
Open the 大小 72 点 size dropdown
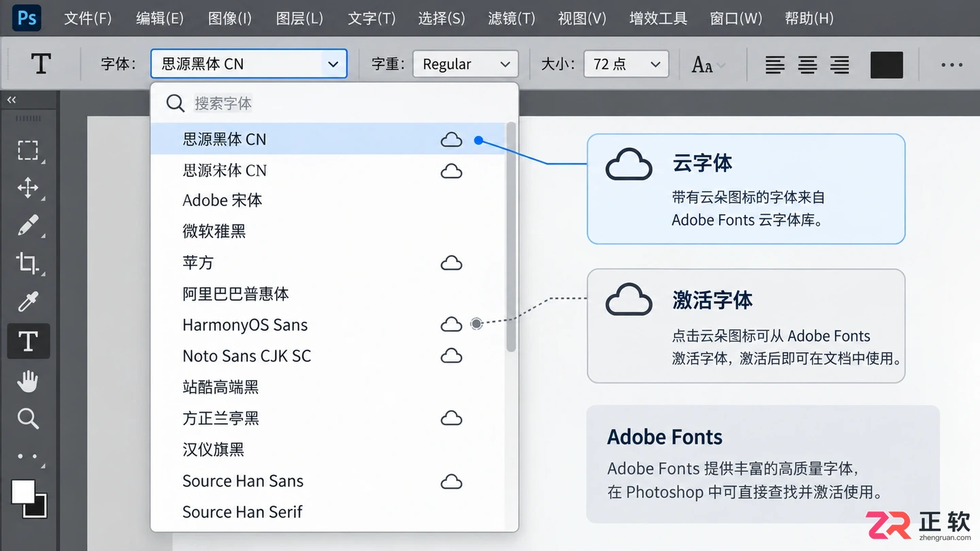click(626, 64)
